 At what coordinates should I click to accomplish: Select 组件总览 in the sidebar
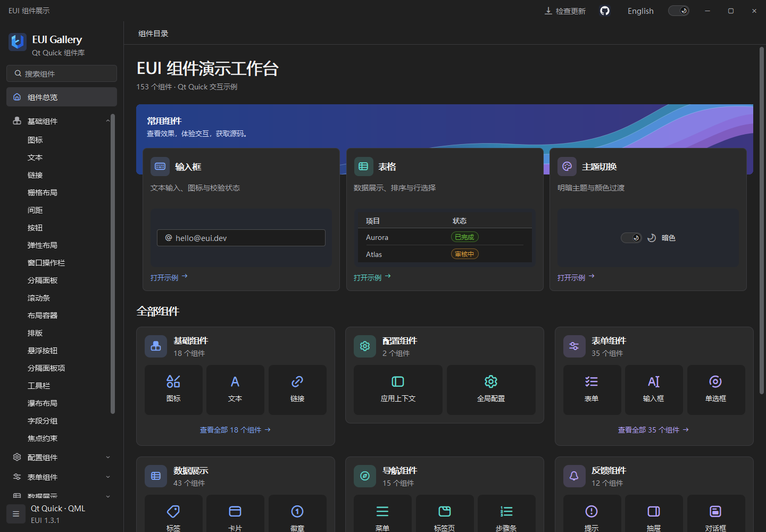pyautogui.click(x=62, y=97)
